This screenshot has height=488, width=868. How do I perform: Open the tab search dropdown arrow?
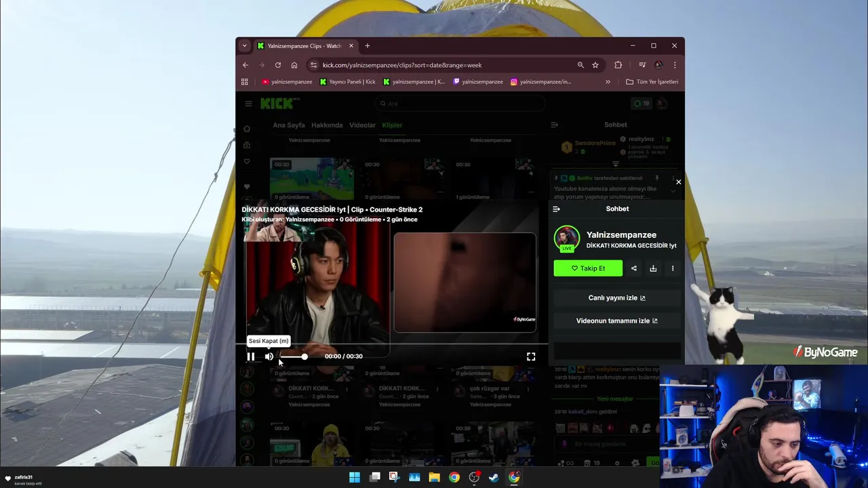[x=245, y=46]
